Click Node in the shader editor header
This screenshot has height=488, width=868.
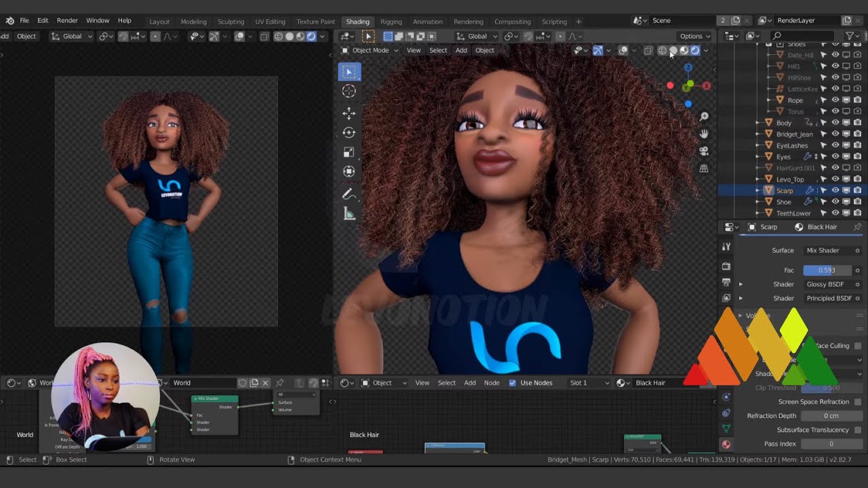pos(492,383)
